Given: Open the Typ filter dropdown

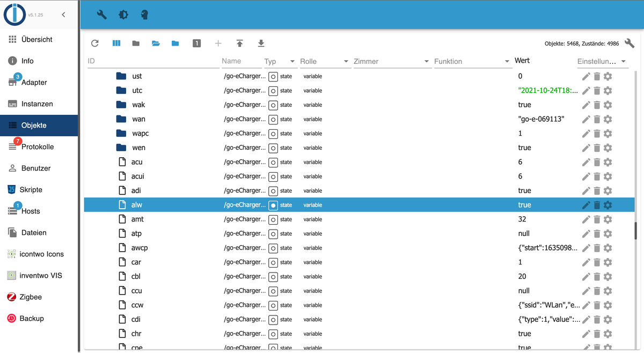Looking at the screenshot, I should point(292,62).
